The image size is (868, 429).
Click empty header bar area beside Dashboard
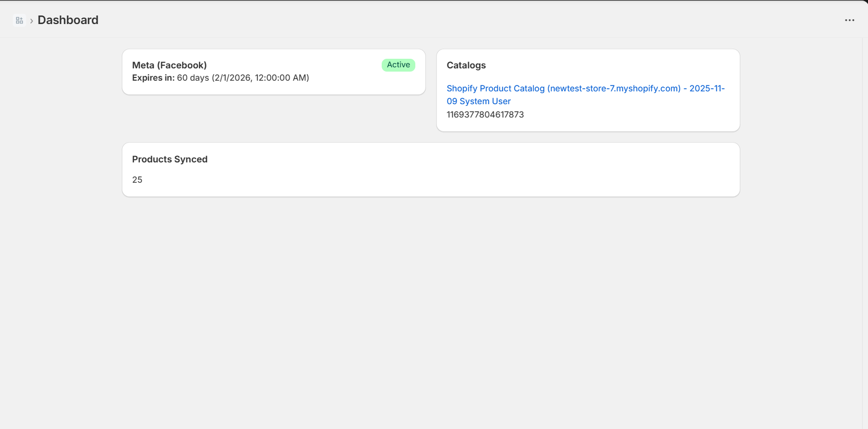427,20
